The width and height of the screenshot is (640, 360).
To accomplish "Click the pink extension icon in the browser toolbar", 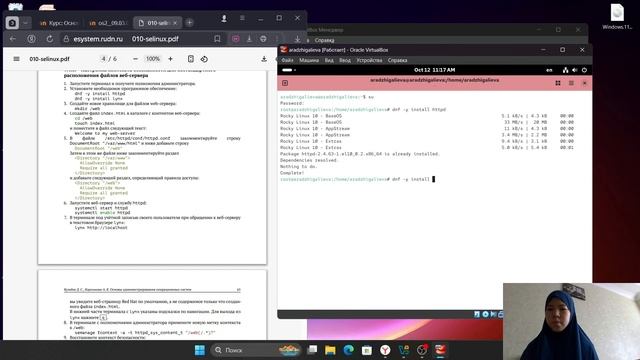I will tap(236, 39).
